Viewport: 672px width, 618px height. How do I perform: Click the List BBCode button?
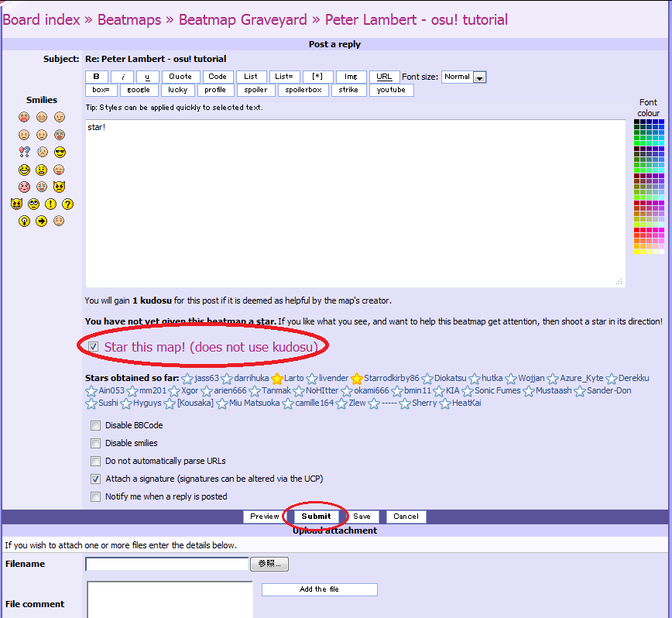(251, 77)
